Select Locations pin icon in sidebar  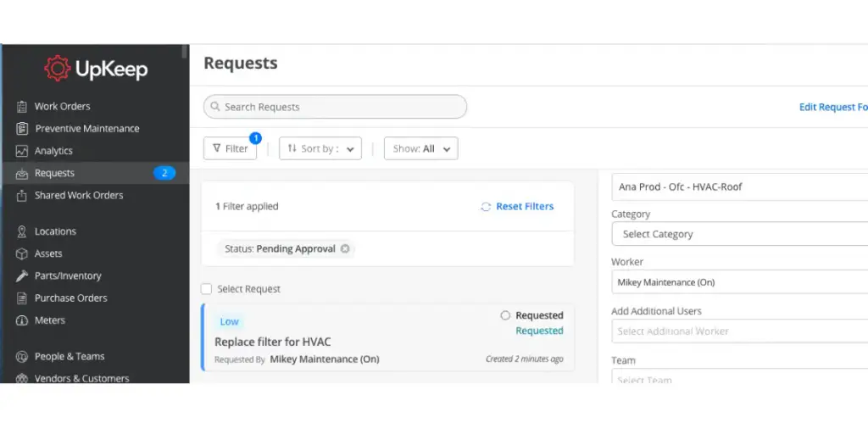21,231
